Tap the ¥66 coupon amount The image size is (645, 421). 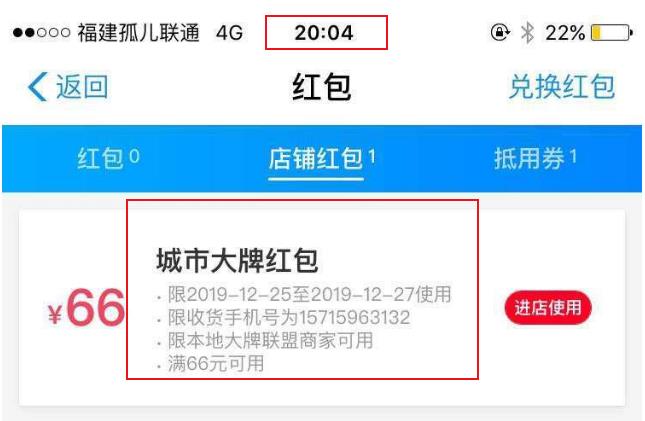(x=86, y=308)
